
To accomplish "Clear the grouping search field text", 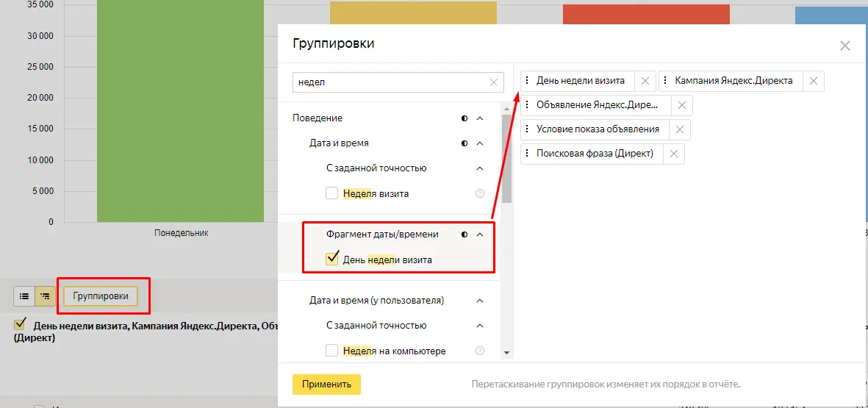I will (x=495, y=82).
